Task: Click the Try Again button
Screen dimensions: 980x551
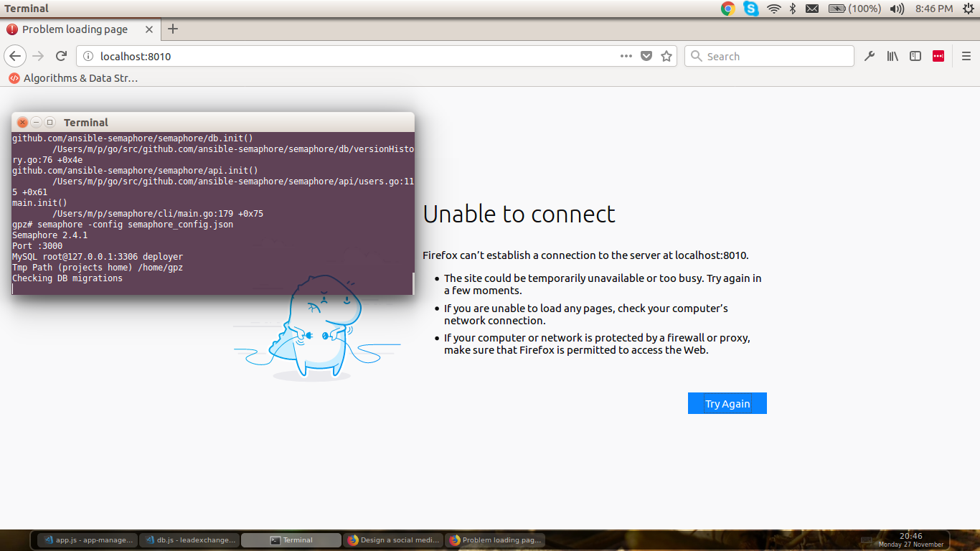Action: (x=727, y=402)
